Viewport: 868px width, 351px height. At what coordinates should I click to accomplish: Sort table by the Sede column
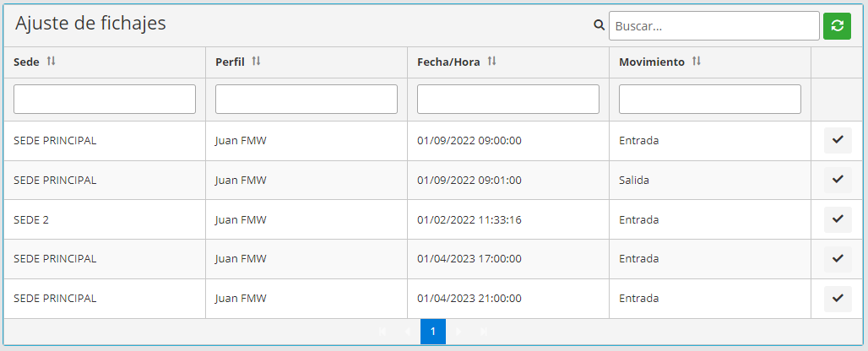click(x=51, y=62)
